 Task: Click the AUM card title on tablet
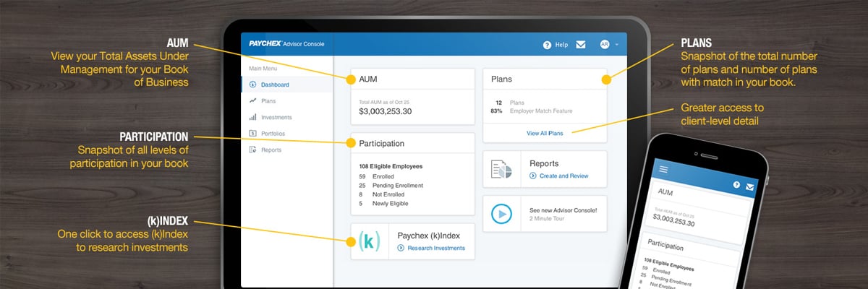(367, 79)
